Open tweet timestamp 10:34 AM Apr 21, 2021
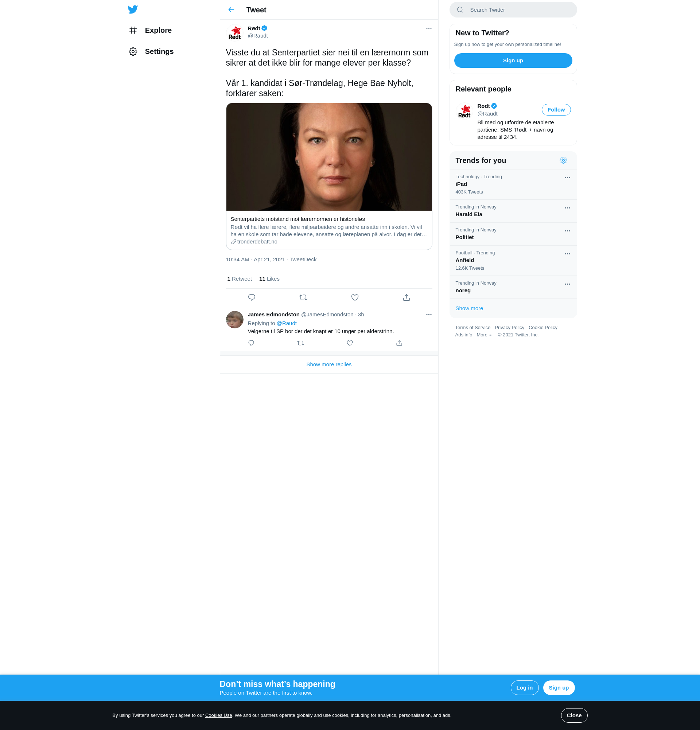 (255, 259)
